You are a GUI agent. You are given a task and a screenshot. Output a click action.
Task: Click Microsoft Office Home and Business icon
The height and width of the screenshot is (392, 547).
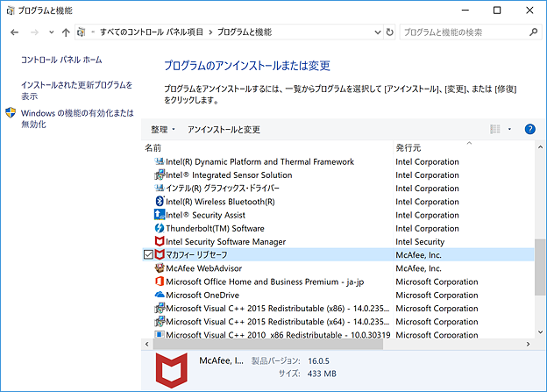160,282
